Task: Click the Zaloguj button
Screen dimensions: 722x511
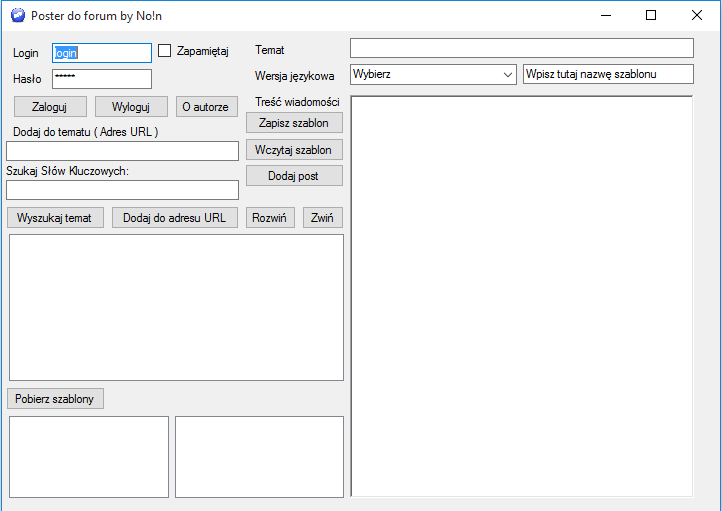Action: [50, 107]
